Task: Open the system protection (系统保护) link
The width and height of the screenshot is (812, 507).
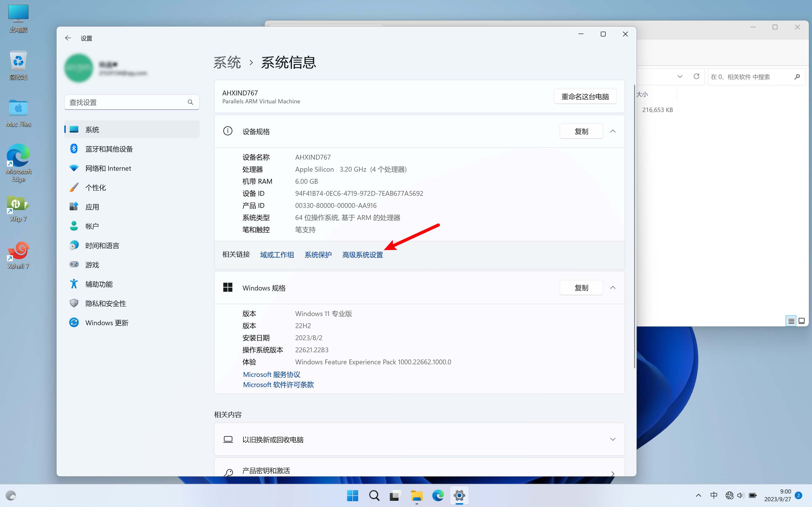Action: click(x=318, y=255)
